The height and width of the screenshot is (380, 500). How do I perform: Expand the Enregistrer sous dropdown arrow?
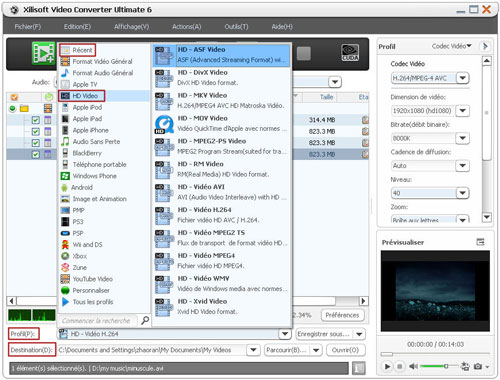359,334
